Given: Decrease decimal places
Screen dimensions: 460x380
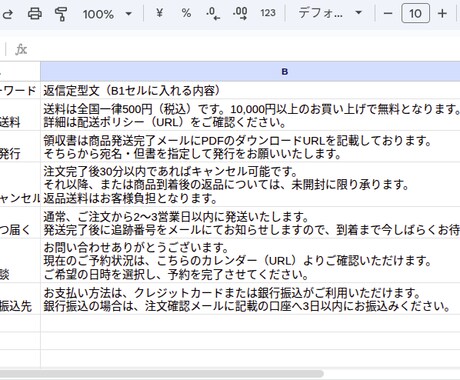Looking at the screenshot, I should click(x=213, y=14).
